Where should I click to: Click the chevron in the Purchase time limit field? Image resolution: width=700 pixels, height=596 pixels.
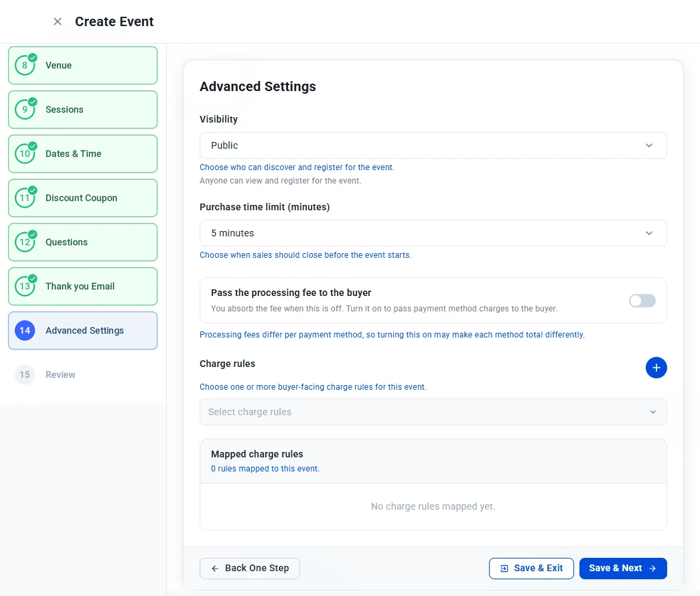(x=648, y=233)
